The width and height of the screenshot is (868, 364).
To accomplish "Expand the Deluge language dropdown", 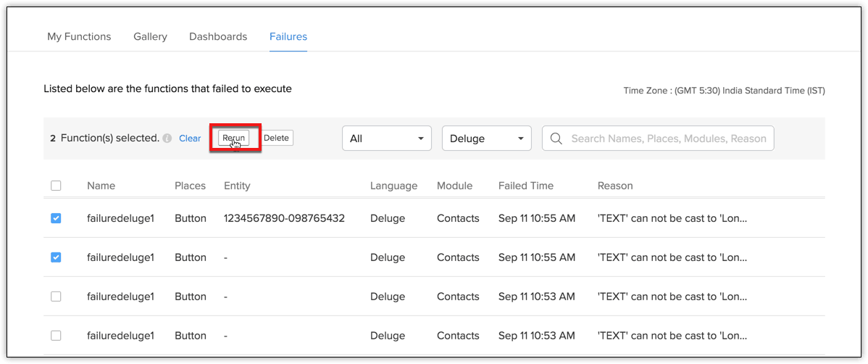I will point(486,138).
